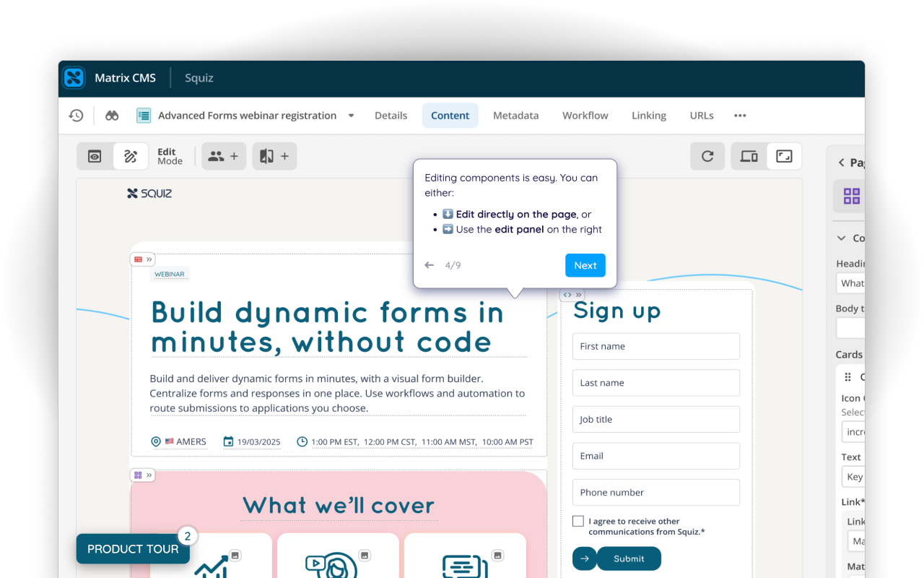Click the 1:00 PM EST time text
The height and width of the screenshot is (578, 924).
(x=336, y=441)
